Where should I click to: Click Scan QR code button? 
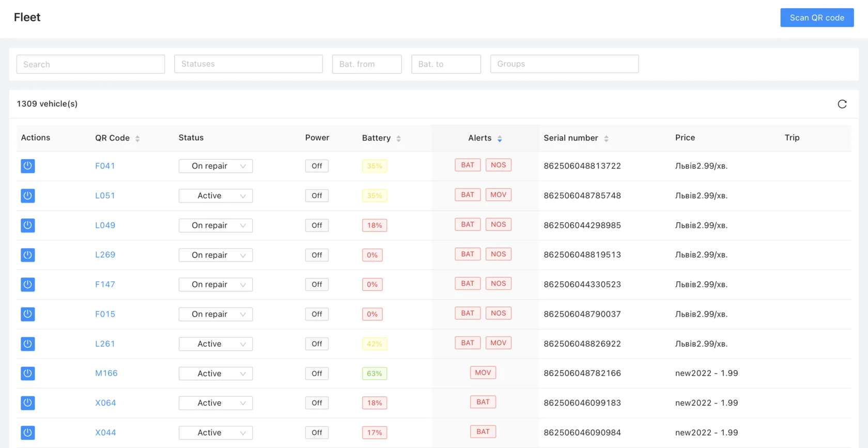point(817,18)
